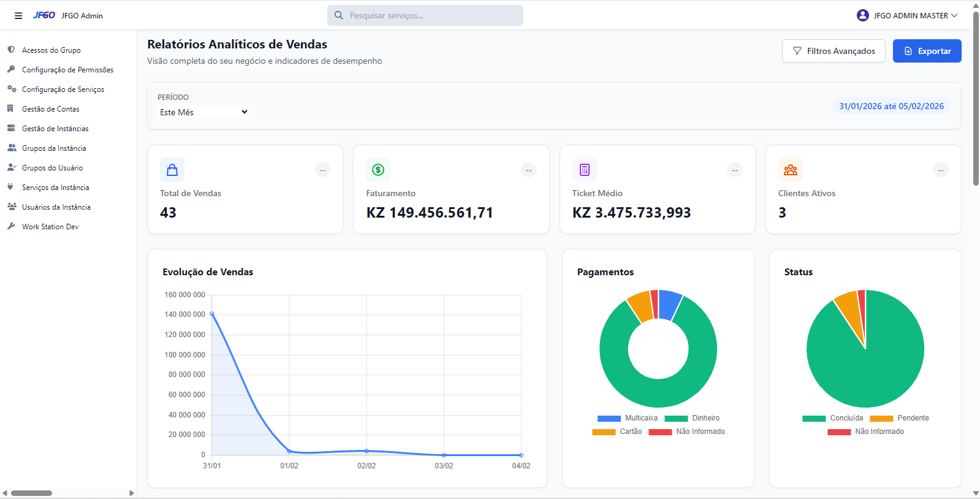980x499 pixels.
Task: Go to Configuração de Permissões menu item
Action: 67,70
